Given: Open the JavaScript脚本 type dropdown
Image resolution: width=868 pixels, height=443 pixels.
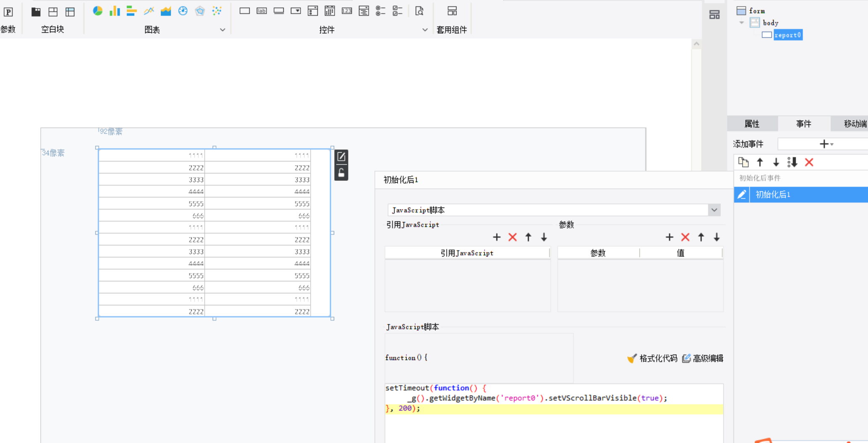Looking at the screenshot, I should 714,210.
